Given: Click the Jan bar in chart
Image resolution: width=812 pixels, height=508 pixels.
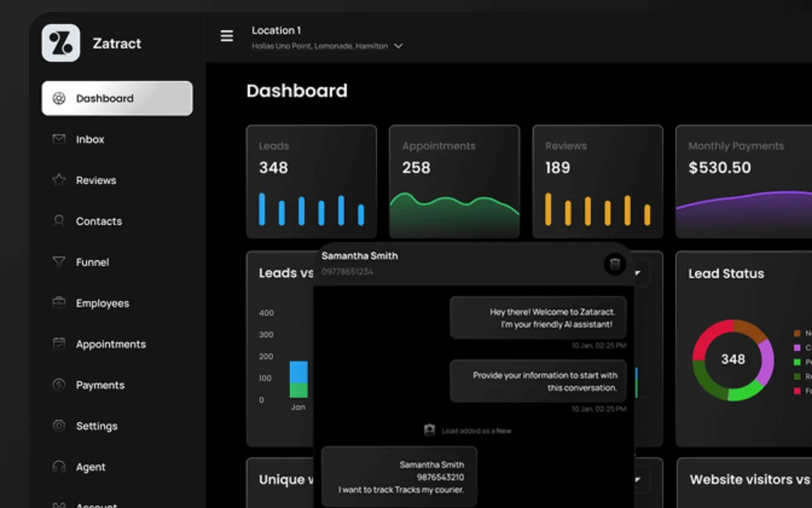Looking at the screenshot, I should (x=298, y=379).
